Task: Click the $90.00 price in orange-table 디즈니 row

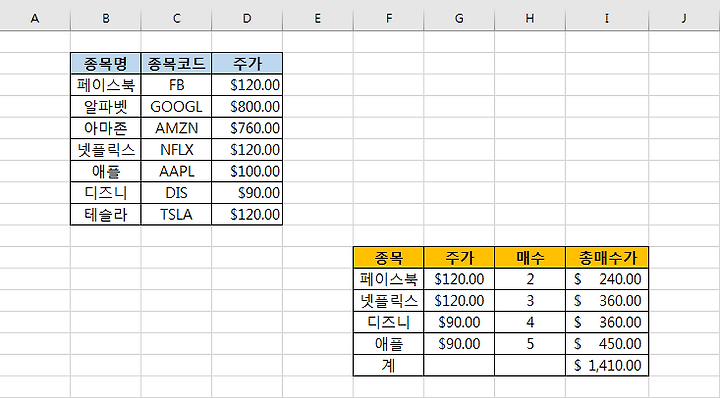Action: [x=459, y=322]
